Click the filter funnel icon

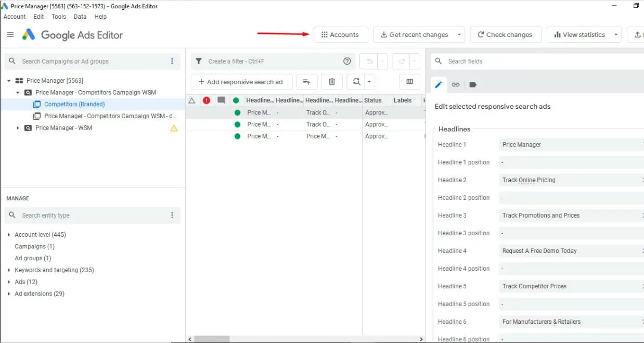coord(198,61)
